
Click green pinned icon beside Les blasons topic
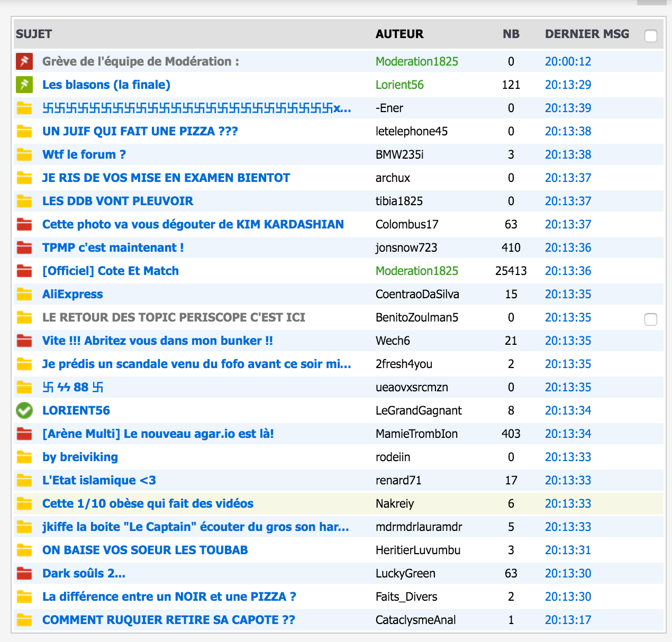point(24,85)
